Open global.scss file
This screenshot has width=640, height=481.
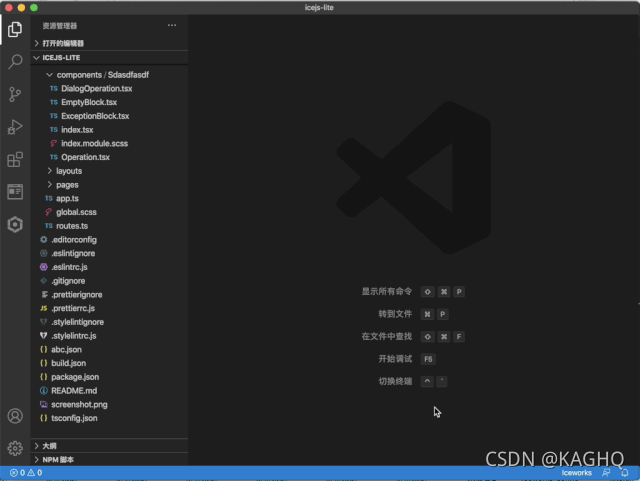pyautogui.click(x=109, y=212)
